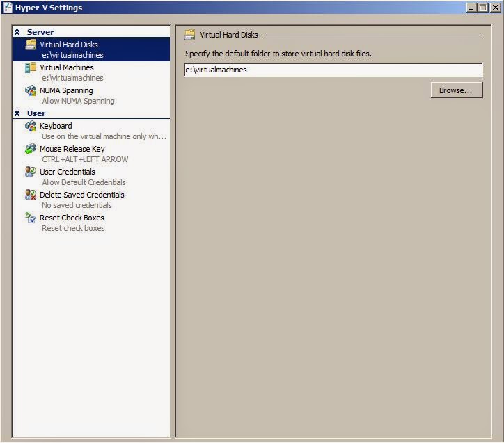This screenshot has height=443, width=504.
Task: Click the Virtual Machines folder icon
Action: click(31, 67)
